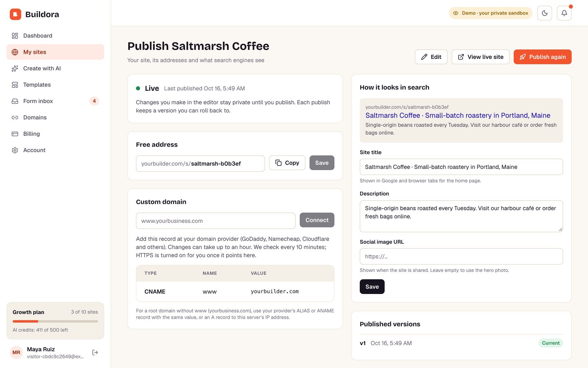Click in the Social image URL field
Screen dimensions: 588x368
coord(461,256)
